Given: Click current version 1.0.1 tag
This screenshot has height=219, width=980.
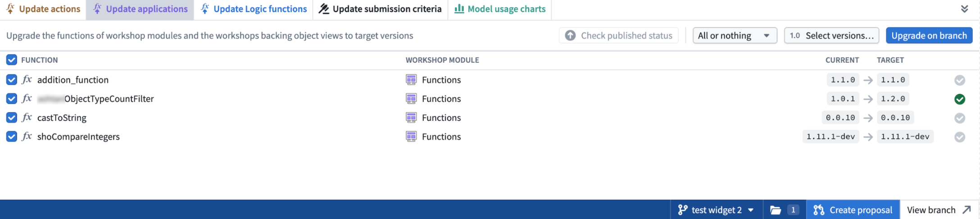Looking at the screenshot, I should click(x=843, y=99).
